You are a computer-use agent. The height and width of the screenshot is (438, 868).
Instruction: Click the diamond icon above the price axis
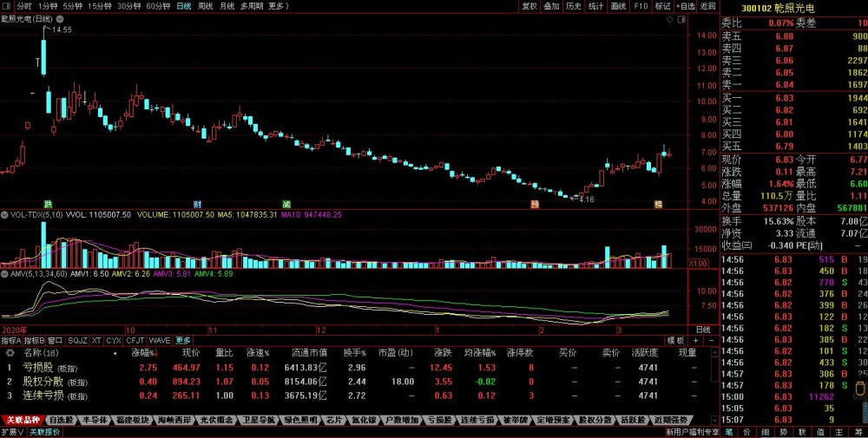pos(670,19)
